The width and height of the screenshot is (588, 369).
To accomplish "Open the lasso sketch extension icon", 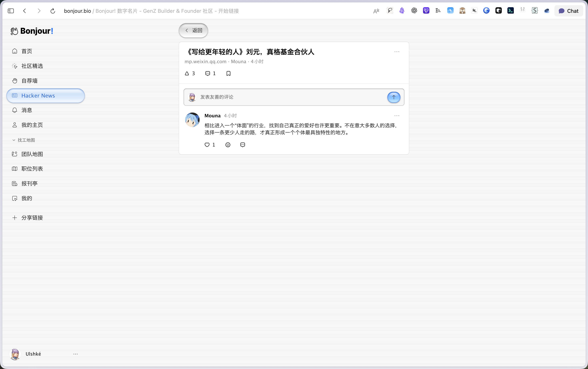I will (390, 10).
